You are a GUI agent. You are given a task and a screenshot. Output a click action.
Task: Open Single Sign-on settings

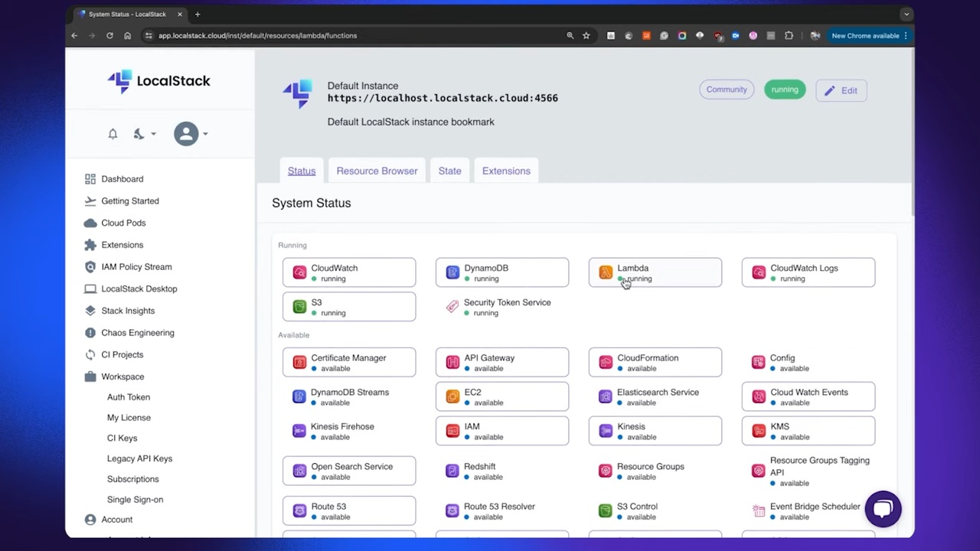coord(135,500)
